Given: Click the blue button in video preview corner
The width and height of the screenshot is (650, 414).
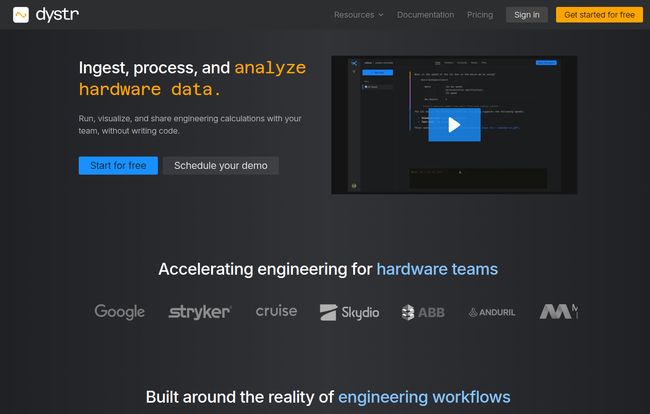Looking at the screenshot, I should [x=545, y=62].
